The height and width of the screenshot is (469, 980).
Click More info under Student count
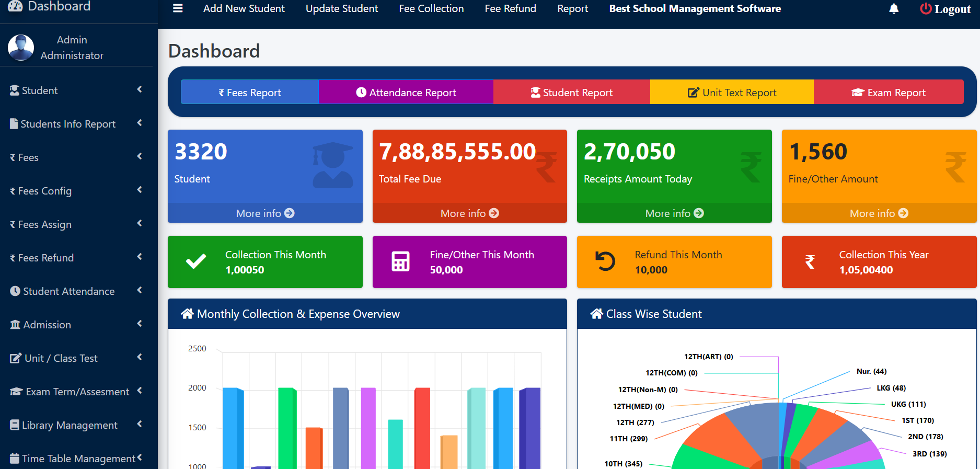[x=265, y=213]
